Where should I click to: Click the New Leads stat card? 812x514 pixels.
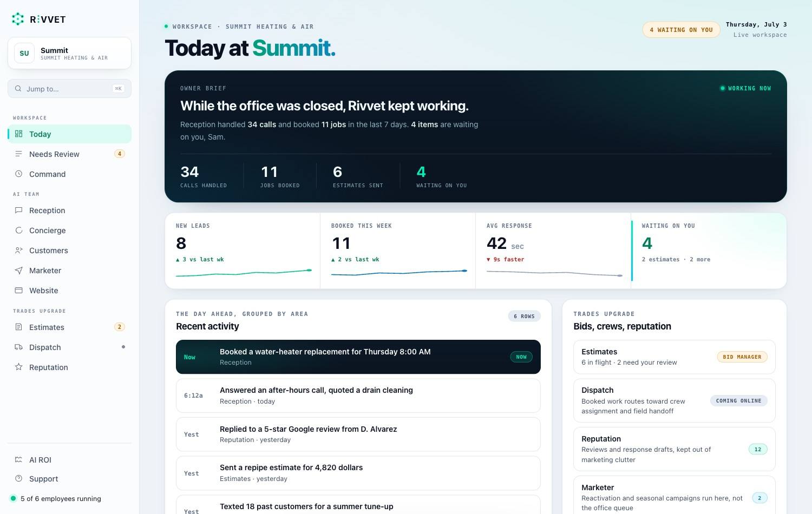tap(243, 251)
